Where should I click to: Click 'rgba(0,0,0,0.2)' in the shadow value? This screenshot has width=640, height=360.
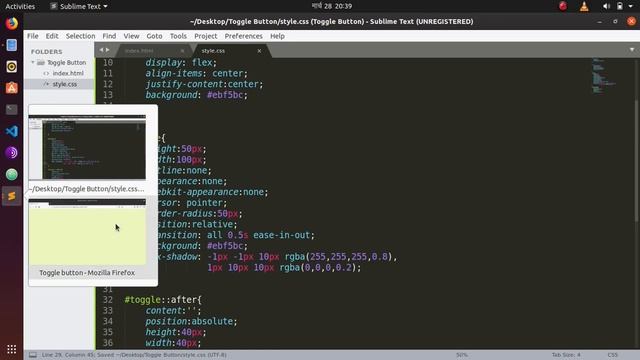tap(318, 268)
